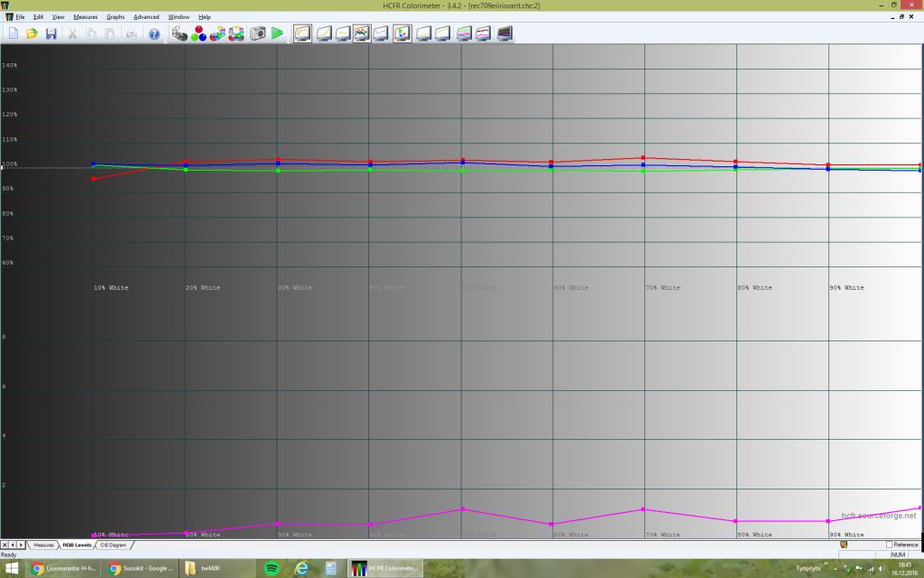The height and width of the screenshot is (578, 924).
Task: Click the blue Help question mark icon
Action: click(x=153, y=33)
